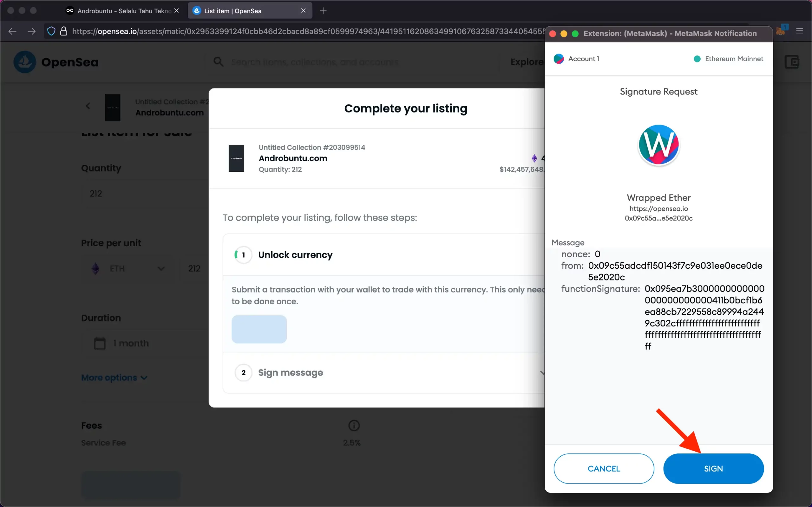The image size is (812, 507).
Task: Click the SIGN button in MetaMask
Action: click(x=713, y=468)
